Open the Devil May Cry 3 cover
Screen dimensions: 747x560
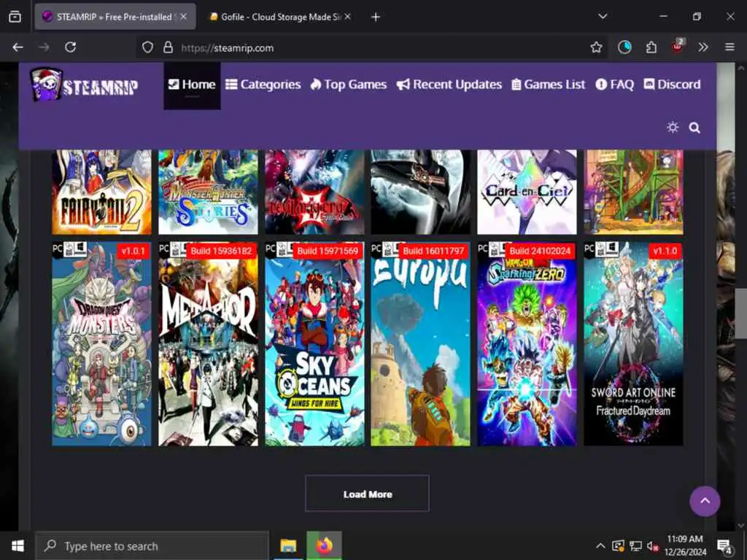pyautogui.click(x=314, y=192)
